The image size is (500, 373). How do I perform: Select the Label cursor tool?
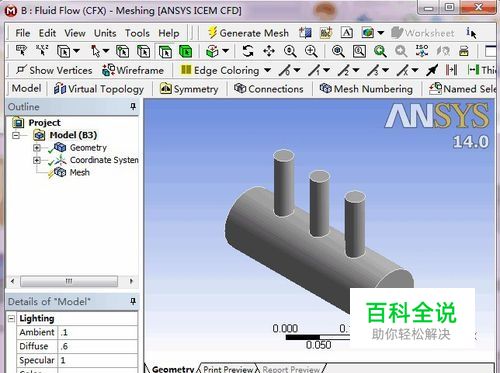coord(21,51)
